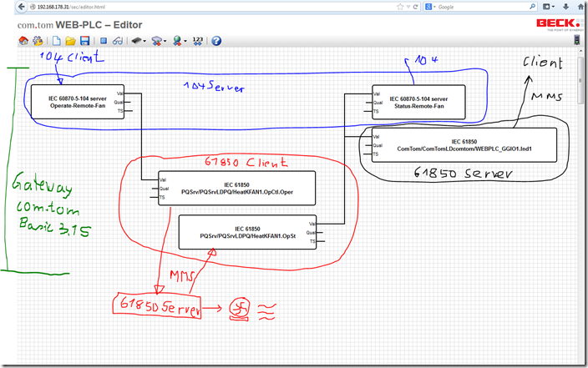
Task: Click the 123 numbering icon
Action: tap(197, 41)
